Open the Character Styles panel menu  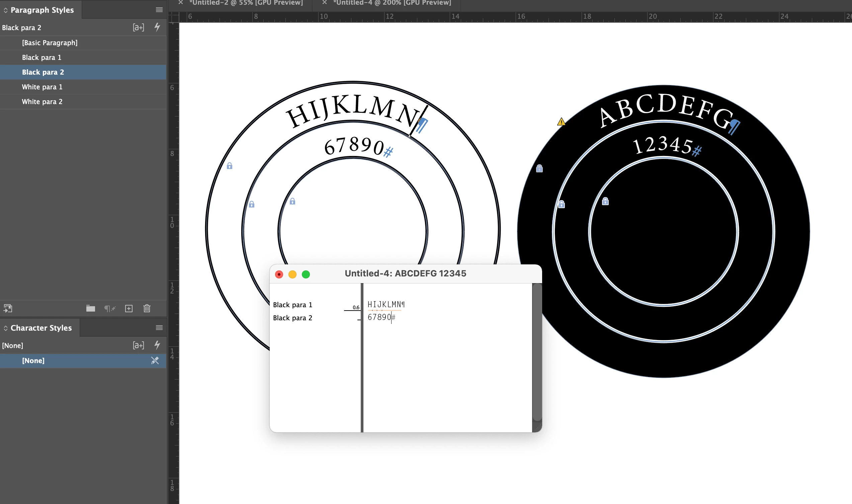click(x=159, y=328)
